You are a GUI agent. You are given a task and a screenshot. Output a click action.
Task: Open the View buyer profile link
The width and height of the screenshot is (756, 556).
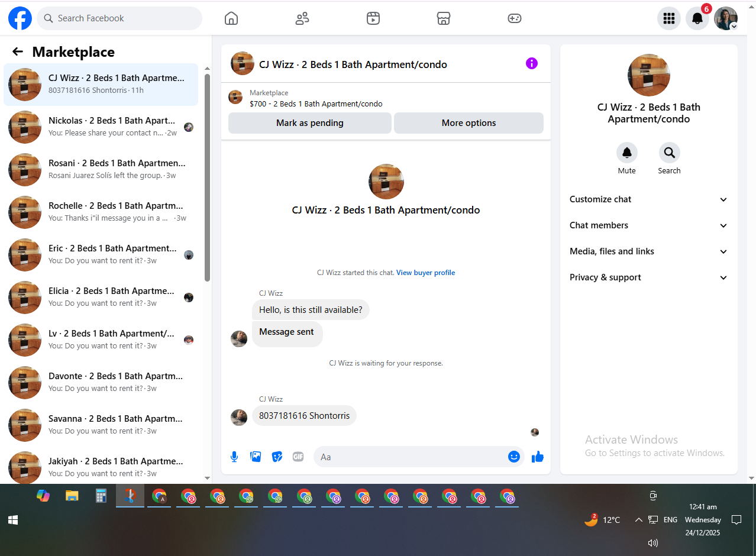coord(425,273)
